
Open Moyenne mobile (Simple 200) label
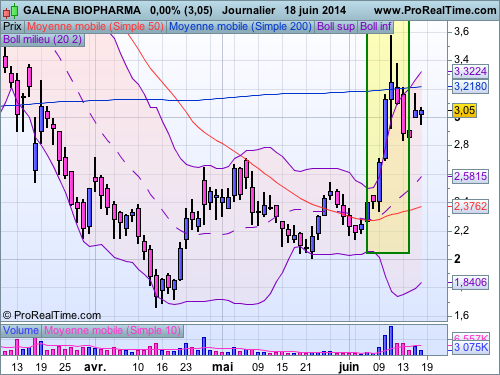coord(240,26)
